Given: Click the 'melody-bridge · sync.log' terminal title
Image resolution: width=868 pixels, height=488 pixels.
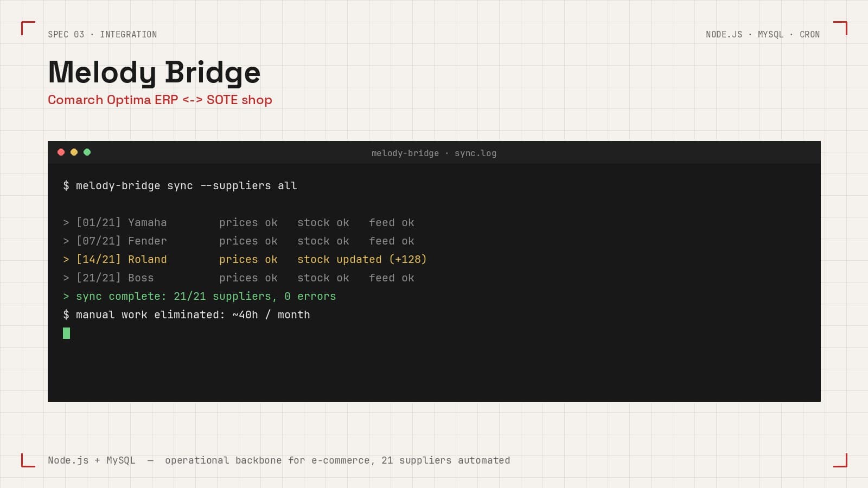Looking at the screenshot, I should tap(434, 153).
